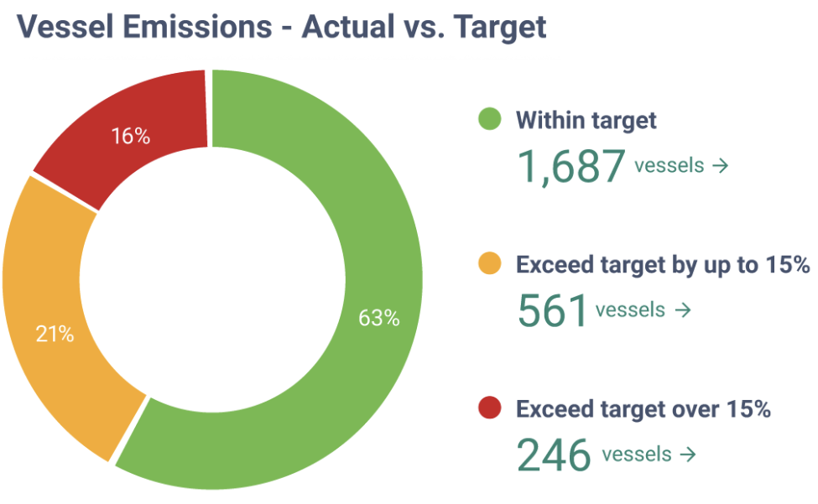Screen dimensions: 818x504
Task: Click the 561 vessel count
Action: pyautogui.click(x=552, y=310)
